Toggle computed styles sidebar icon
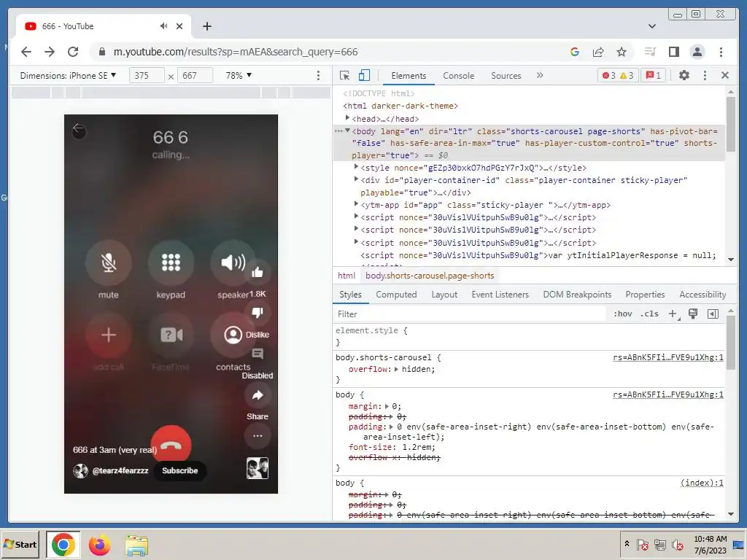The height and width of the screenshot is (560, 747). coord(713,314)
